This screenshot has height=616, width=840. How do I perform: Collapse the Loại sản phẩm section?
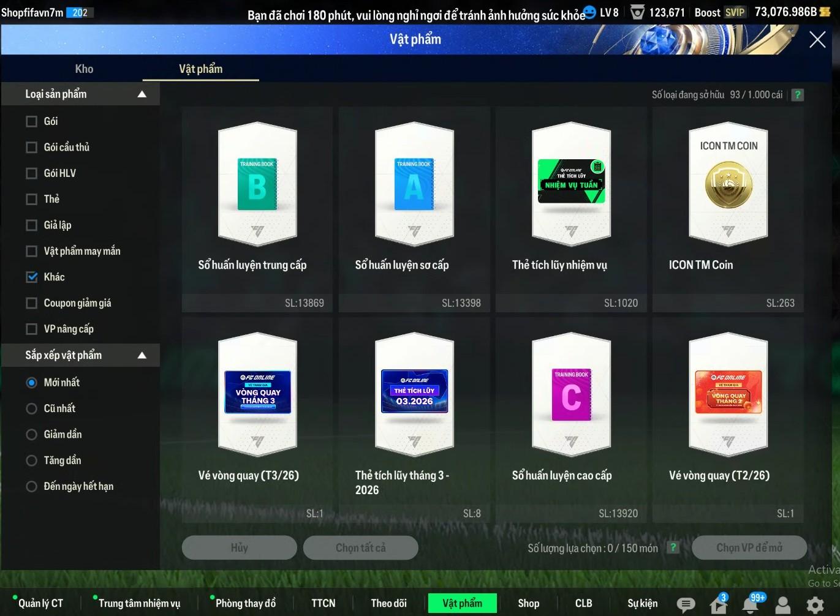point(142,94)
